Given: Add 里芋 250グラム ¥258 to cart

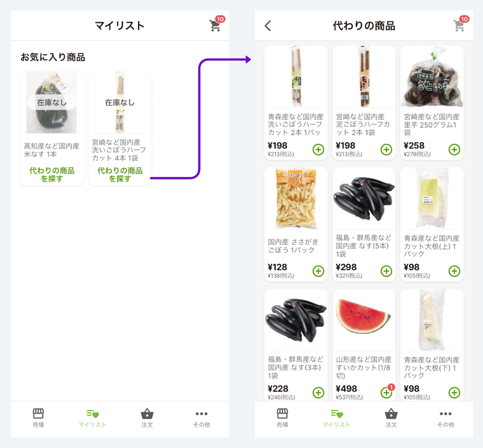Looking at the screenshot, I should [x=455, y=149].
